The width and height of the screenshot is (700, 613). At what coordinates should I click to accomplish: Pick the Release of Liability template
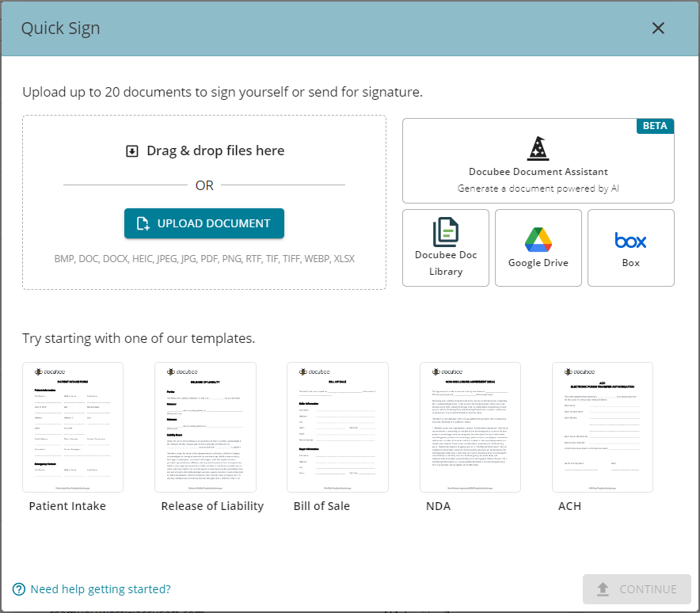(x=205, y=427)
